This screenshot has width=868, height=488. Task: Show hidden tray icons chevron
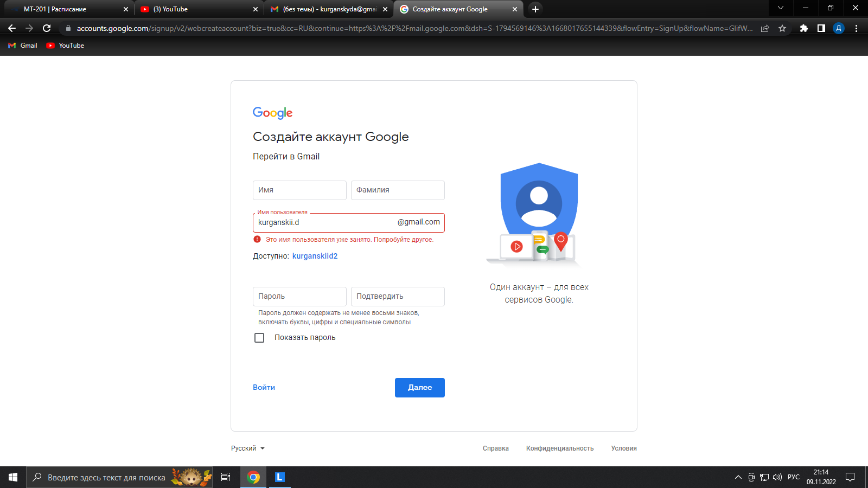point(738,477)
